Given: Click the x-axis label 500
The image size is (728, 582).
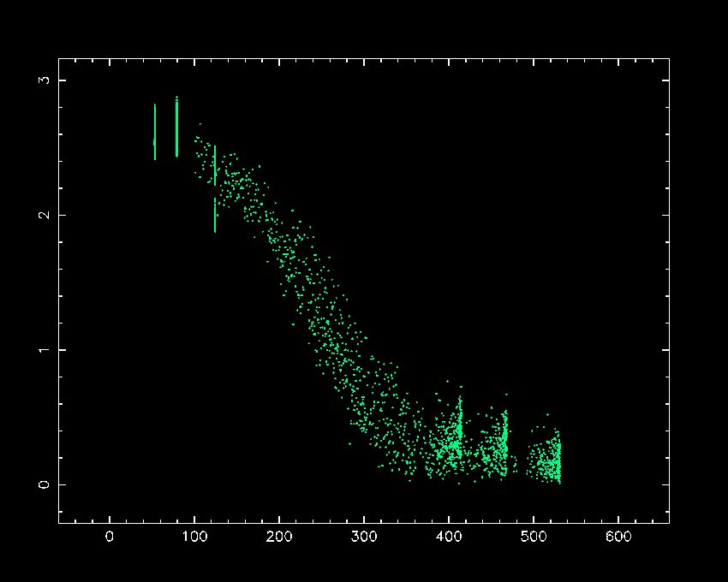Looking at the screenshot, I should pyautogui.click(x=534, y=537).
